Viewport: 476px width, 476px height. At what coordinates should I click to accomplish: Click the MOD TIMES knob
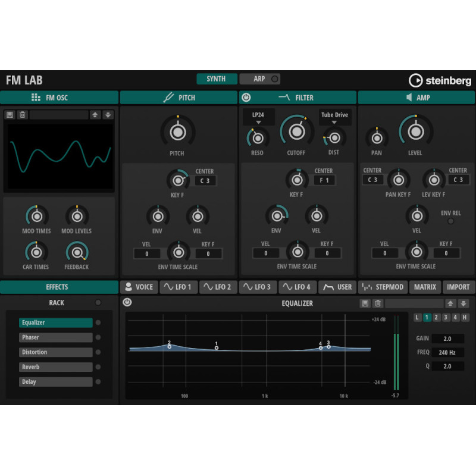pos(37,216)
